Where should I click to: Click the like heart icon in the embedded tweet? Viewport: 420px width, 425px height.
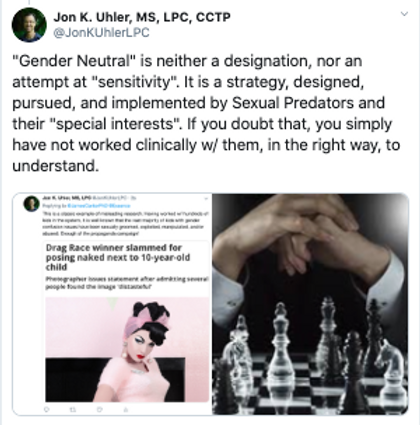click(99, 409)
